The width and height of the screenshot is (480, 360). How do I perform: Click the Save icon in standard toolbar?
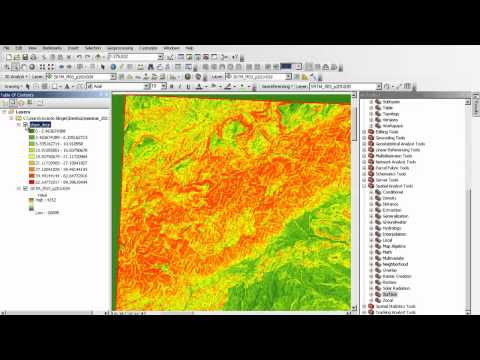[25, 57]
